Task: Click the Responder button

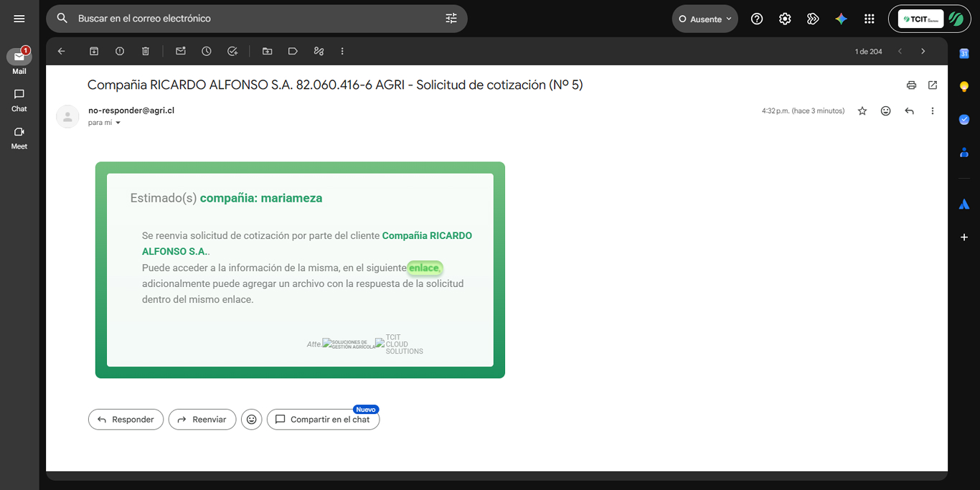Action: [126, 419]
